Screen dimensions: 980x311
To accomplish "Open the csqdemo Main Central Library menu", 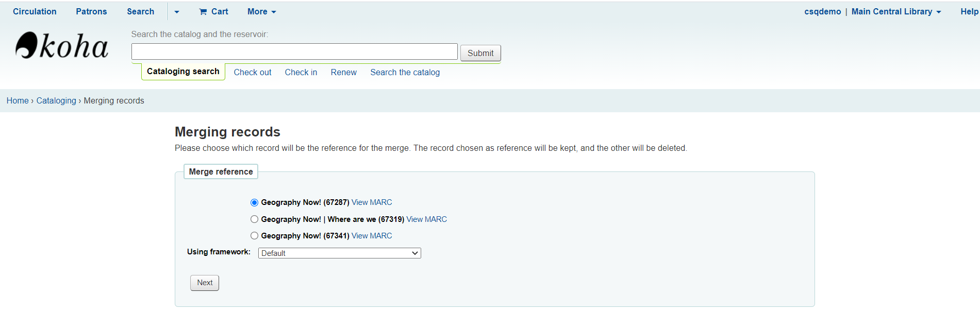I will 872,11.
